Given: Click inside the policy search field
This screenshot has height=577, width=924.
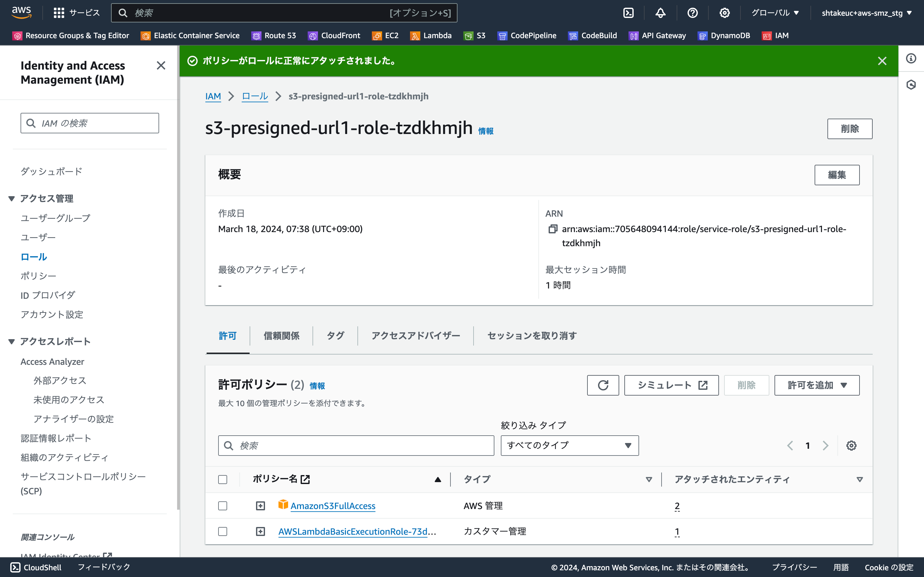Looking at the screenshot, I should [x=355, y=445].
